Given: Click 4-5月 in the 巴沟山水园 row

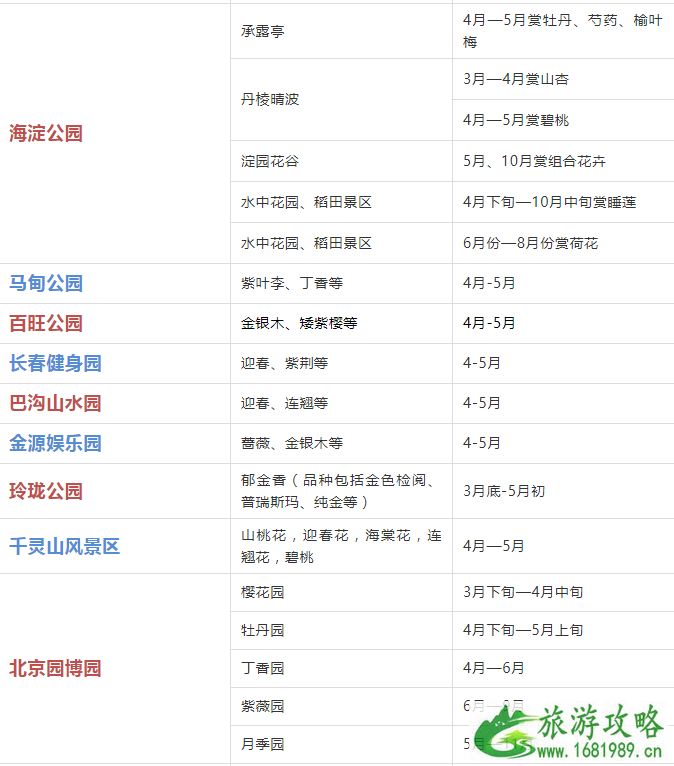Looking at the screenshot, I should [482, 404].
